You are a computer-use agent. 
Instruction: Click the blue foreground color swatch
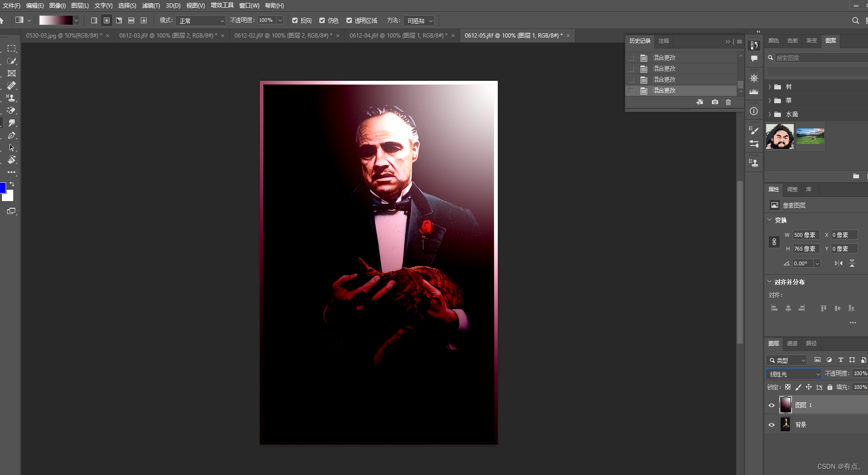2,187
